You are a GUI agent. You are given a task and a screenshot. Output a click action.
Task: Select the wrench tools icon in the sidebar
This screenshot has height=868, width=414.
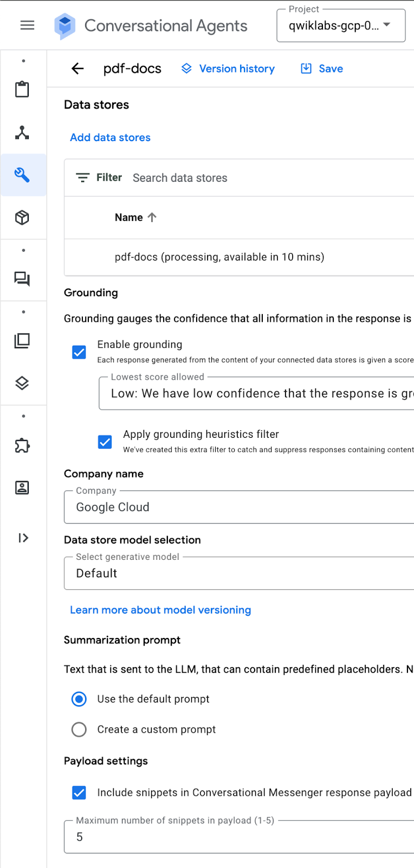click(x=22, y=175)
